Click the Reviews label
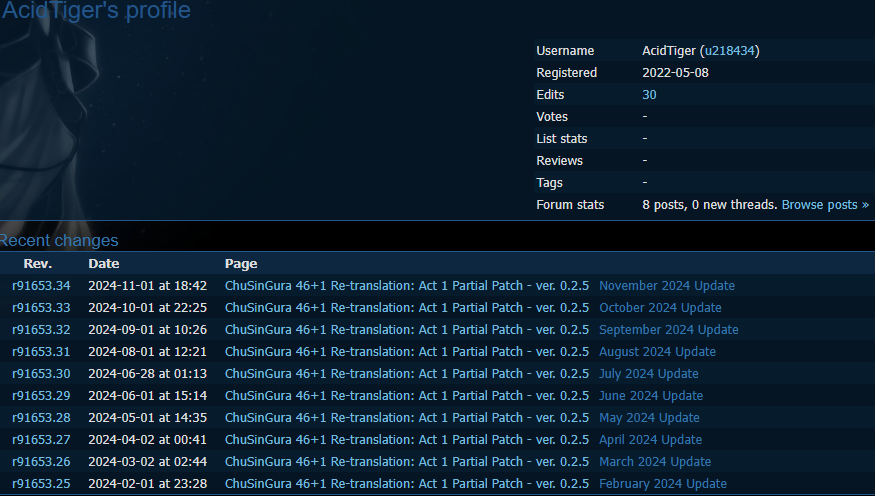 click(559, 161)
